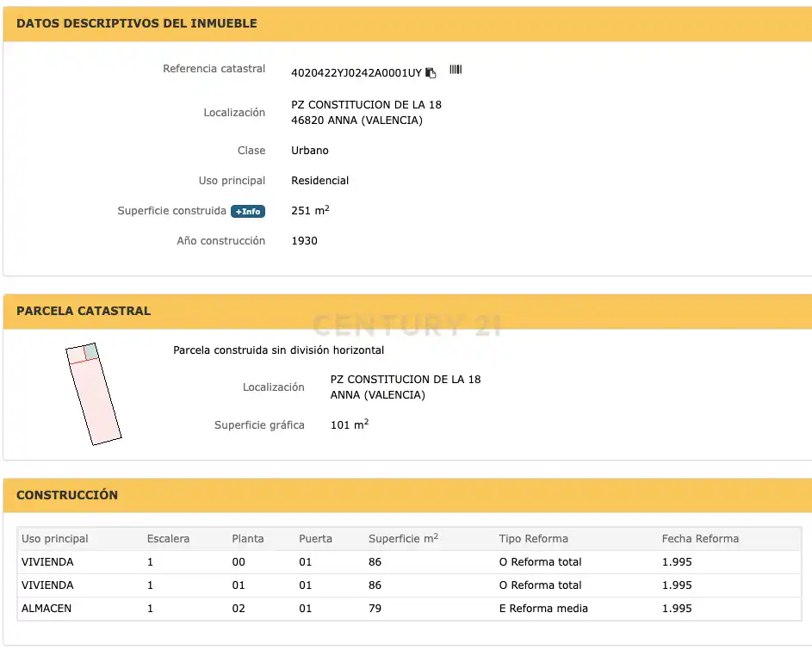Copy the cadastral reference with the clipboard icon

(431, 73)
